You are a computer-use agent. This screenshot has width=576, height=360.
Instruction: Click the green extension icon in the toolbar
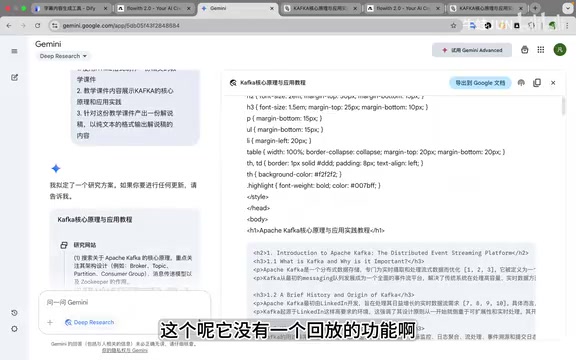[x=552, y=25]
